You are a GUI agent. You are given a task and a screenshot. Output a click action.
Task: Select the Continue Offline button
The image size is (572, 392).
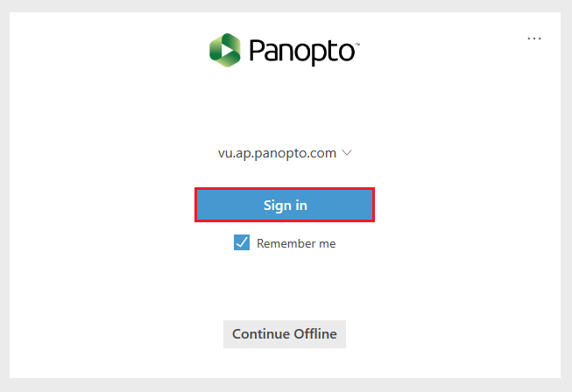coord(285,334)
